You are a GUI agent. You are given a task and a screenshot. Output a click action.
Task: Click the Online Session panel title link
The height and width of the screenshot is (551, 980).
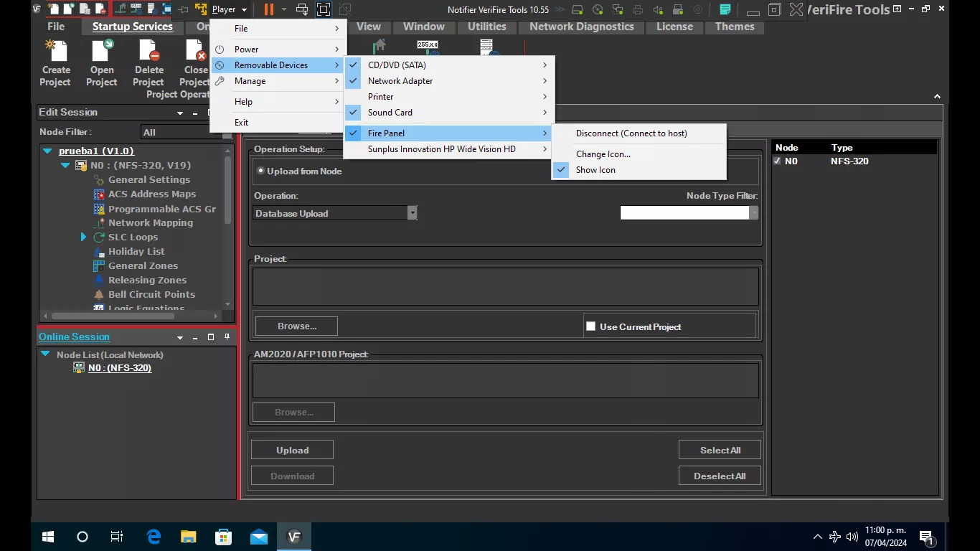[74, 337]
